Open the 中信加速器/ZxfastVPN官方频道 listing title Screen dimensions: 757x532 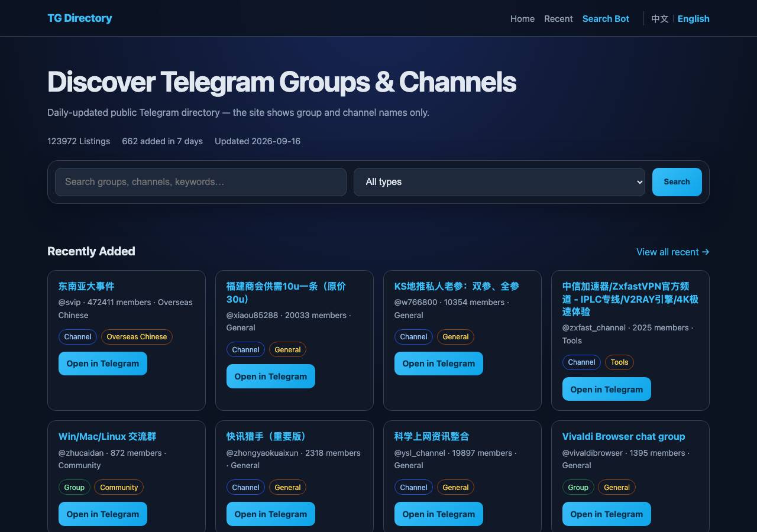630,299
